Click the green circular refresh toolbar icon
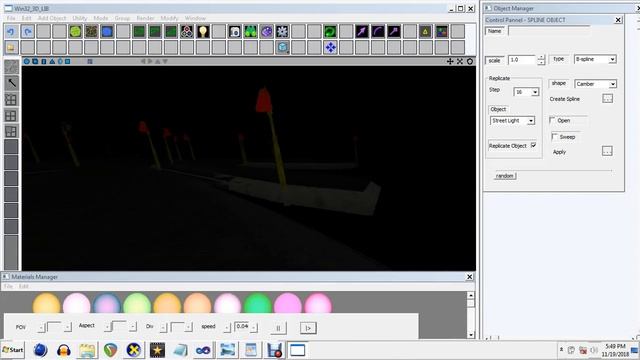The width and height of the screenshot is (640, 360). tap(330, 31)
